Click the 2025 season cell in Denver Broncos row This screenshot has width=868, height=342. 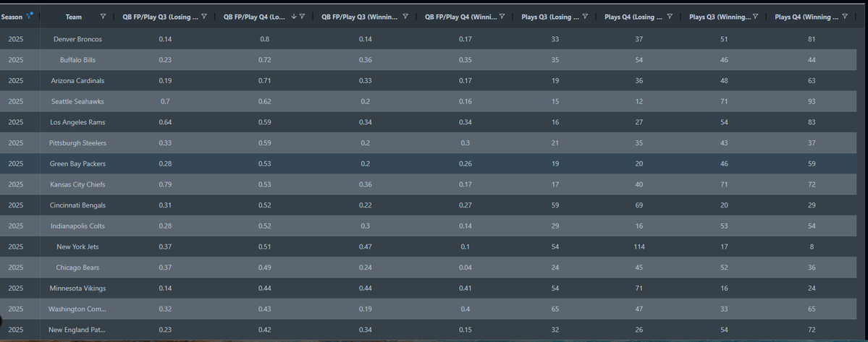(x=16, y=39)
